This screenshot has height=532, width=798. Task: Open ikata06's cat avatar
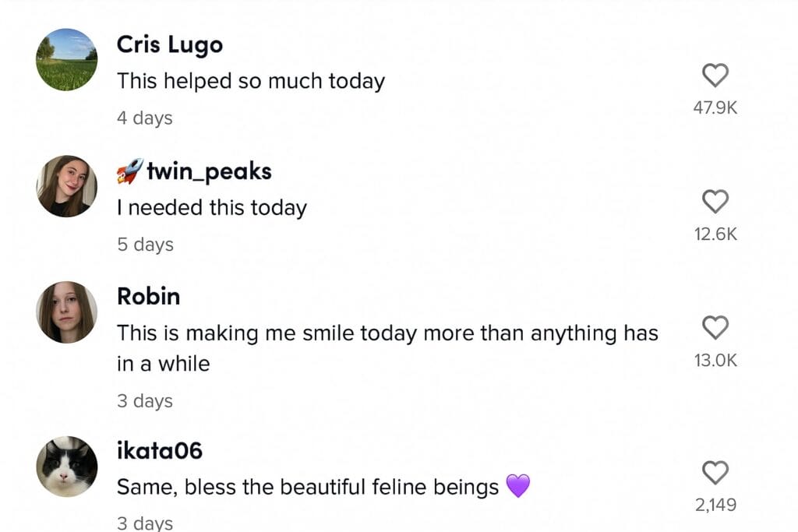pyautogui.click(x=67, y=467)
